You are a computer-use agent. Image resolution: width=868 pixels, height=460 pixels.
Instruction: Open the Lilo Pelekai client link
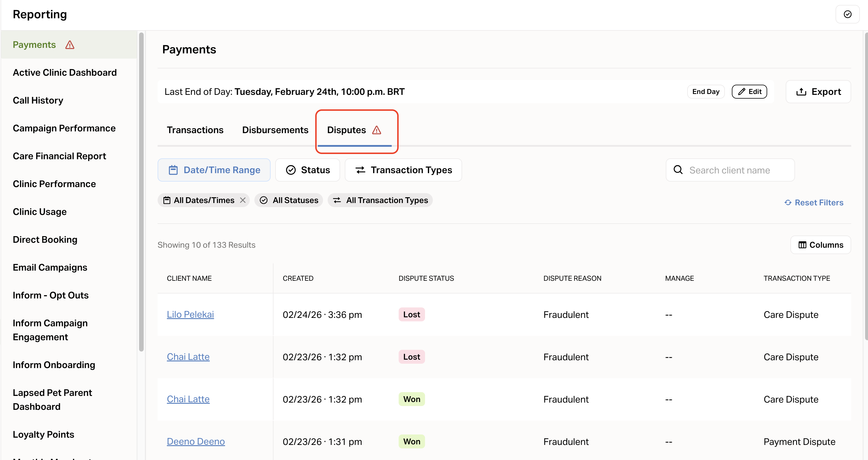tap(190, 314)
